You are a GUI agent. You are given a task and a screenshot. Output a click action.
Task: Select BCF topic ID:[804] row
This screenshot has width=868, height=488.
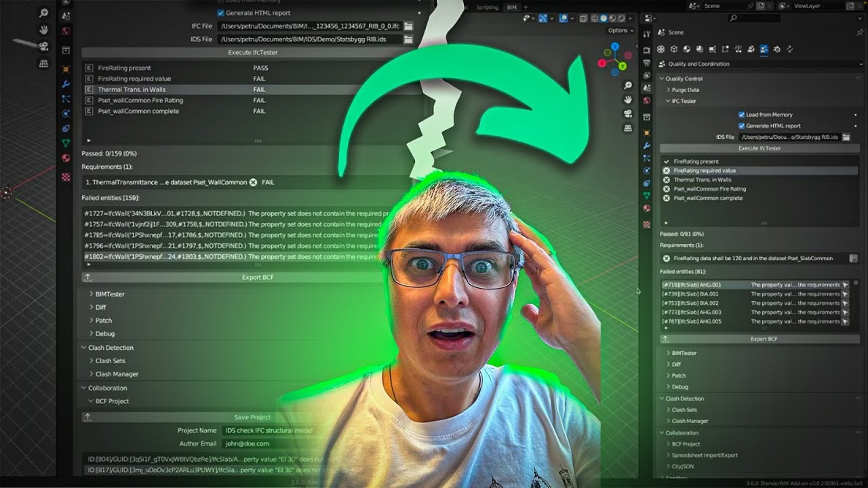pos(210,459)
